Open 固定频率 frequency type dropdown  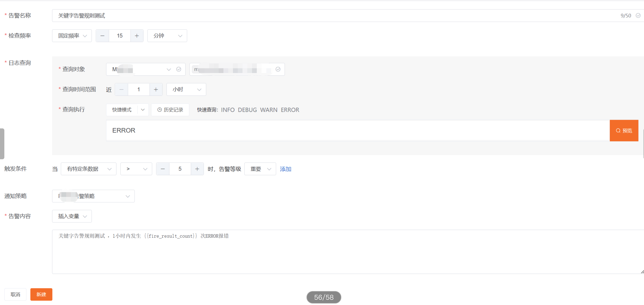pyautogui.click(x=72, y=36)
